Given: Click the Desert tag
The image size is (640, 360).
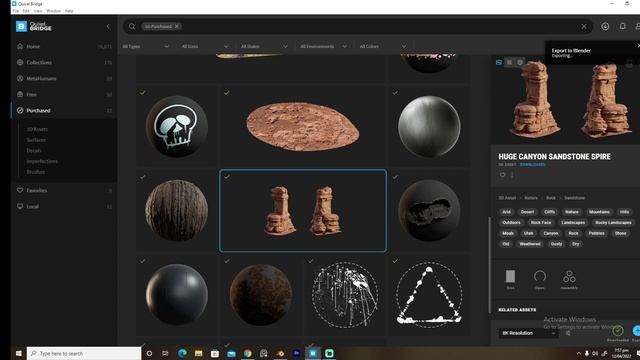Looking at the screenshot, I should point(527,212).
